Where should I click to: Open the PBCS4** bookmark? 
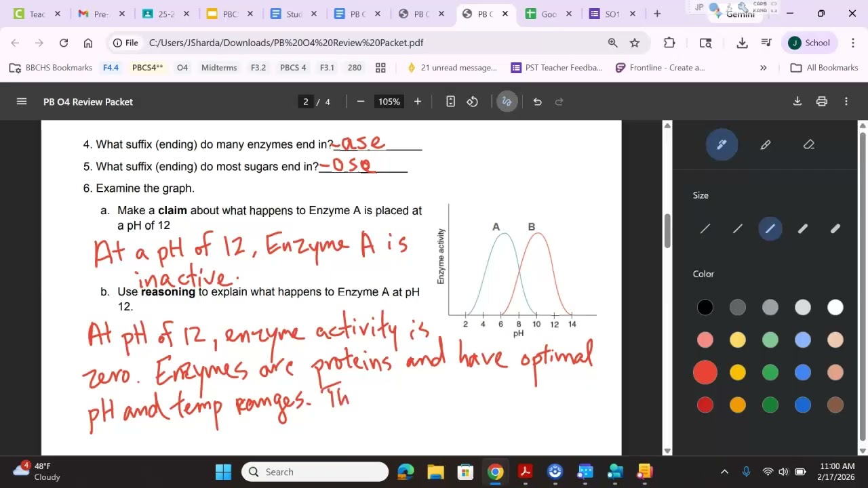[148, 68]
